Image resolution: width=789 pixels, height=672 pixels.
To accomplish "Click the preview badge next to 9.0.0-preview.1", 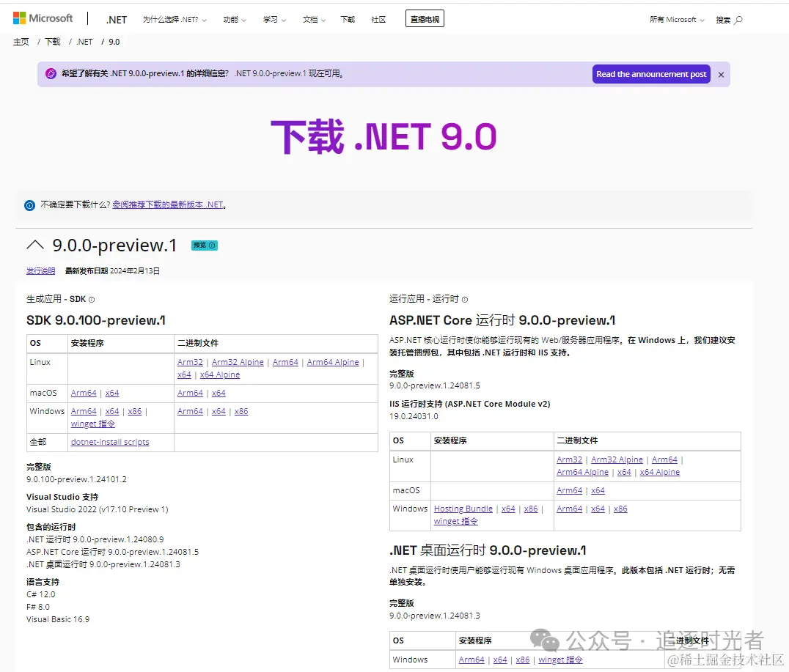I will (205, 245).
